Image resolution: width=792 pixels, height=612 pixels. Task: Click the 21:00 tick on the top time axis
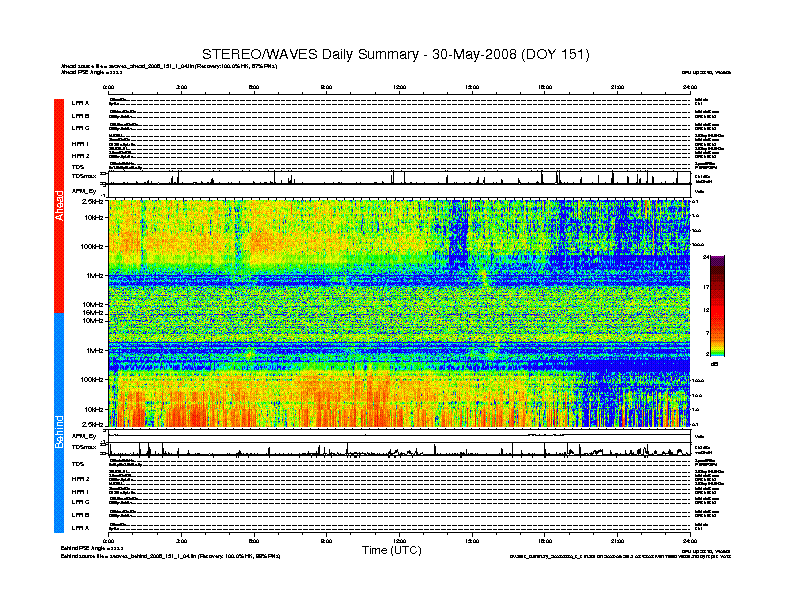618,87
